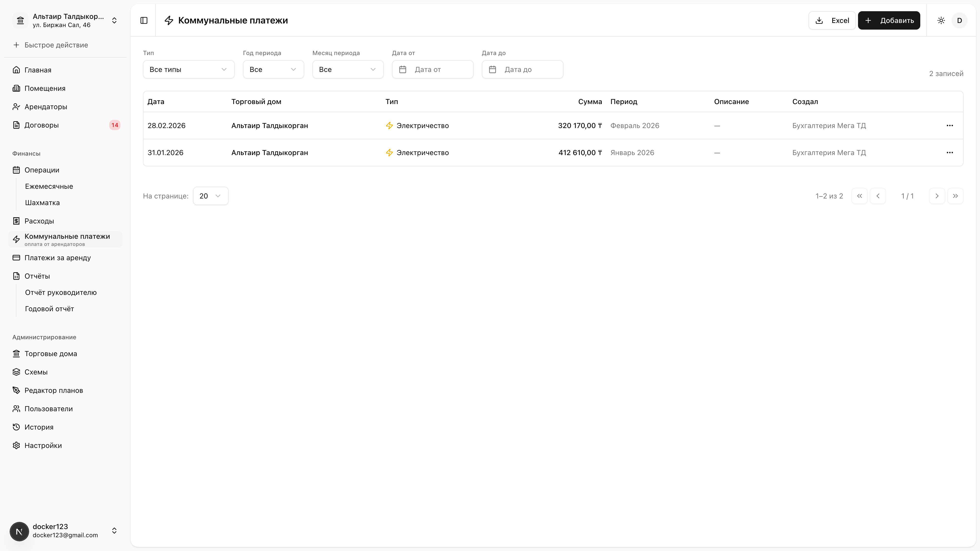Go to the first page
Screen dimensions: 980x551
click(859, 196)
